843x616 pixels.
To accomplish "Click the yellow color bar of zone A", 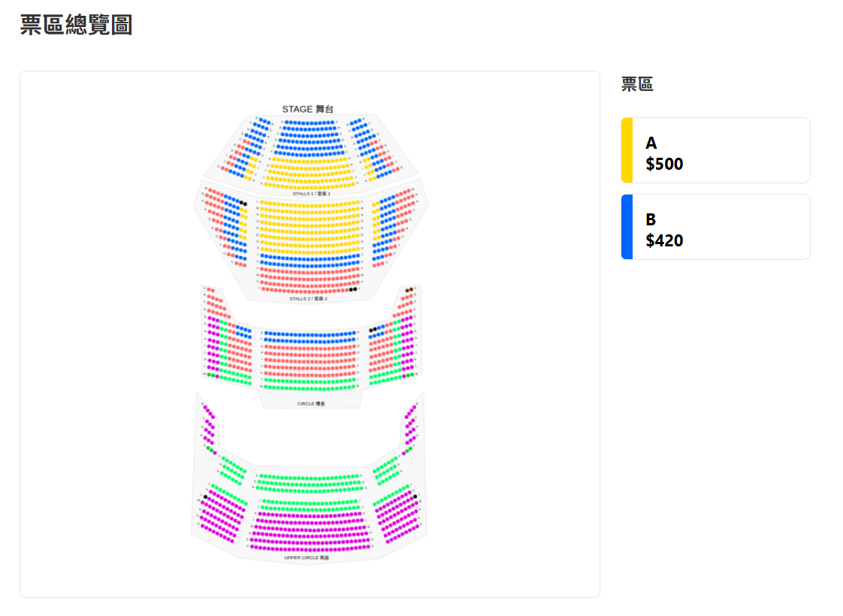I will point(627,150).
